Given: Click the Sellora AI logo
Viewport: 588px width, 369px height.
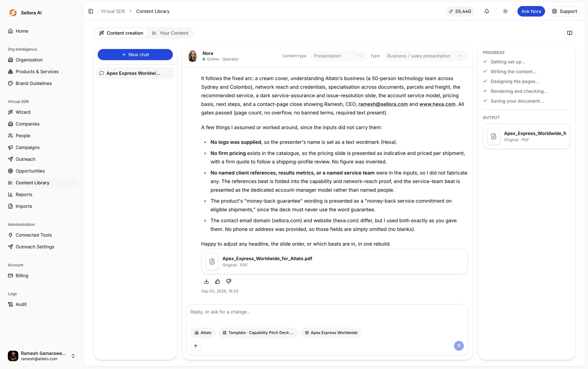Looking at the screenshot, I should (13, 13).
